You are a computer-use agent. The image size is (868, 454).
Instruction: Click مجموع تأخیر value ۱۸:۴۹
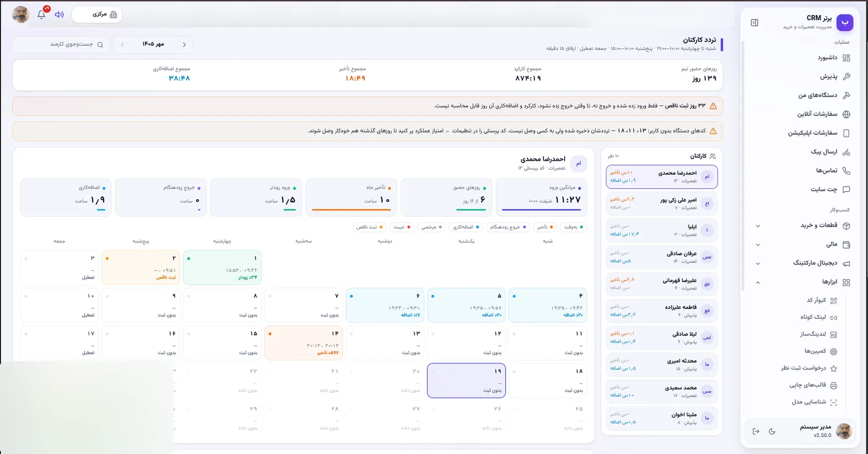355,78
